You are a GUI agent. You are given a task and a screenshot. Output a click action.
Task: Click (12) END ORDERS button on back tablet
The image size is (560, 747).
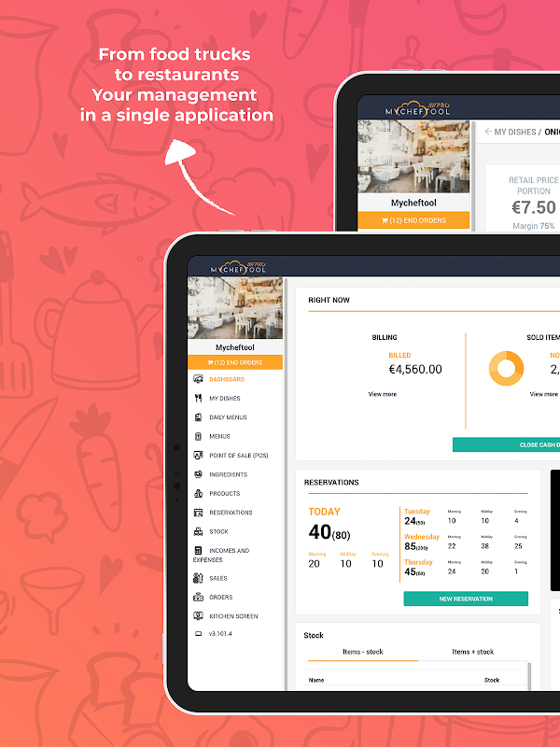pos(413,220)
